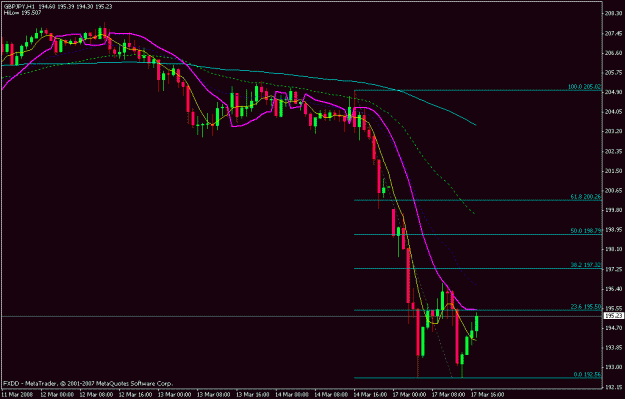
Task: Click the 202.35 value on price axis
Action: click(x=614, y=151)
